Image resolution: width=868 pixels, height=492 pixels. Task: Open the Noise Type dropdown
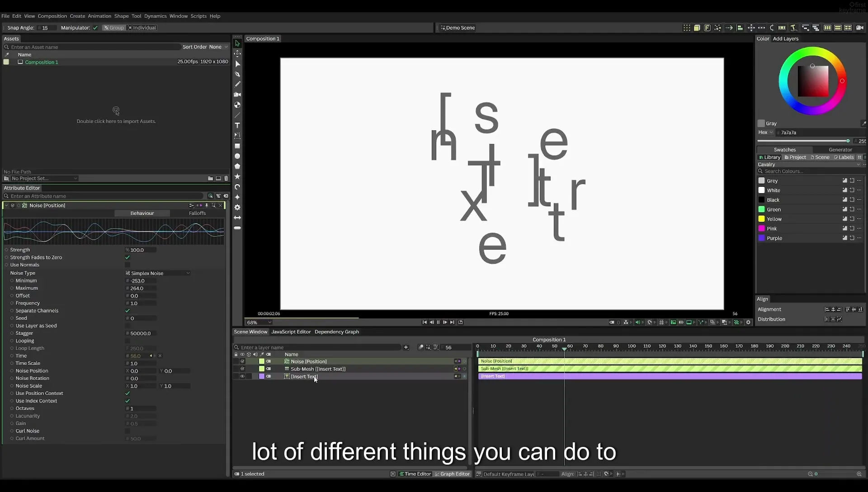[x=158, y=273]
